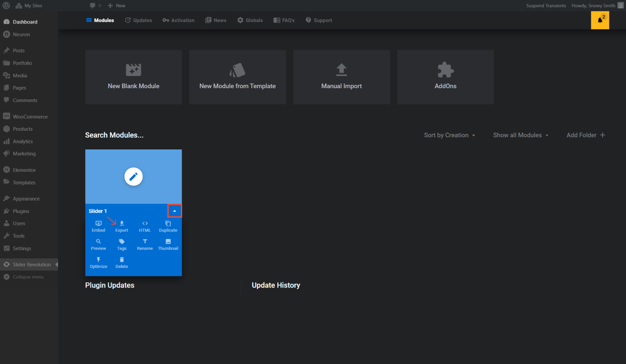Open the comments bubble in admin bar

(95, 6)
